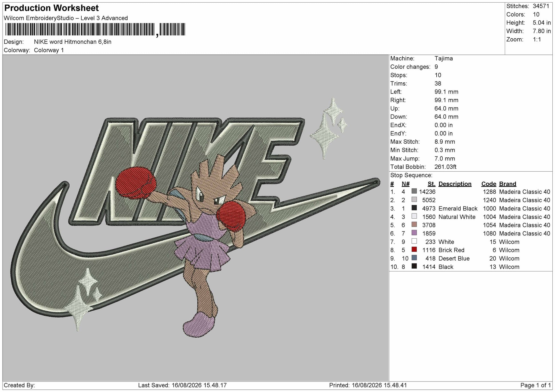Click the Height value '5.04 in'
Image resolution: width=555 pixels, height=392 pixels.
point(542,23)
